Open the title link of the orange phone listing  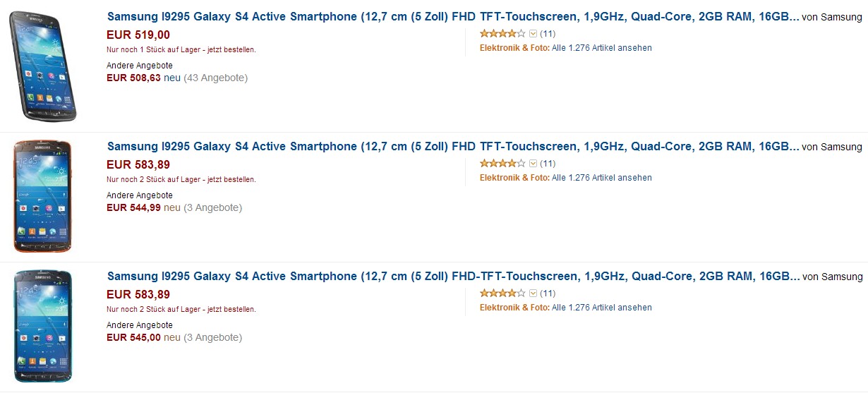pyautogui.click(x=453, y=146)
